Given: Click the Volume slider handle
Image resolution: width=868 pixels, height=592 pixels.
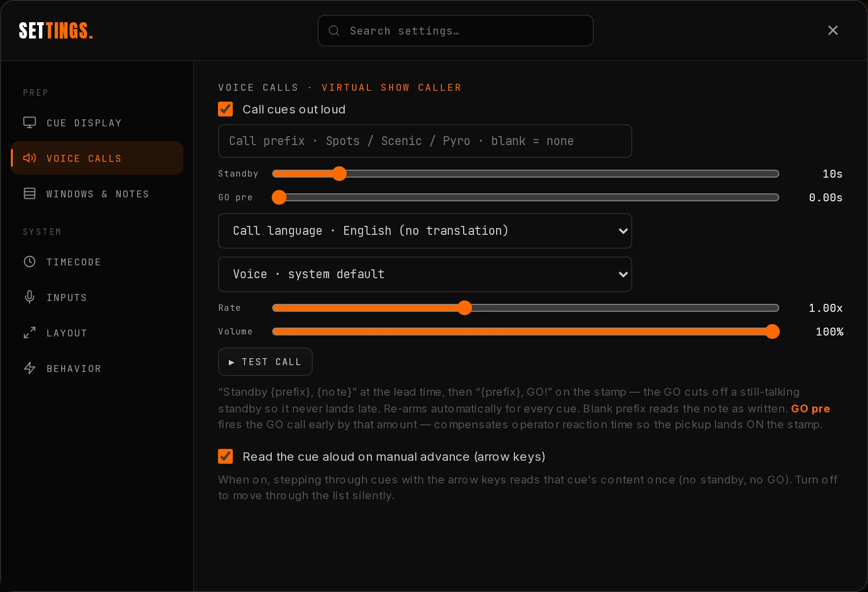Looking at the screenshot, I should point(772,332).
